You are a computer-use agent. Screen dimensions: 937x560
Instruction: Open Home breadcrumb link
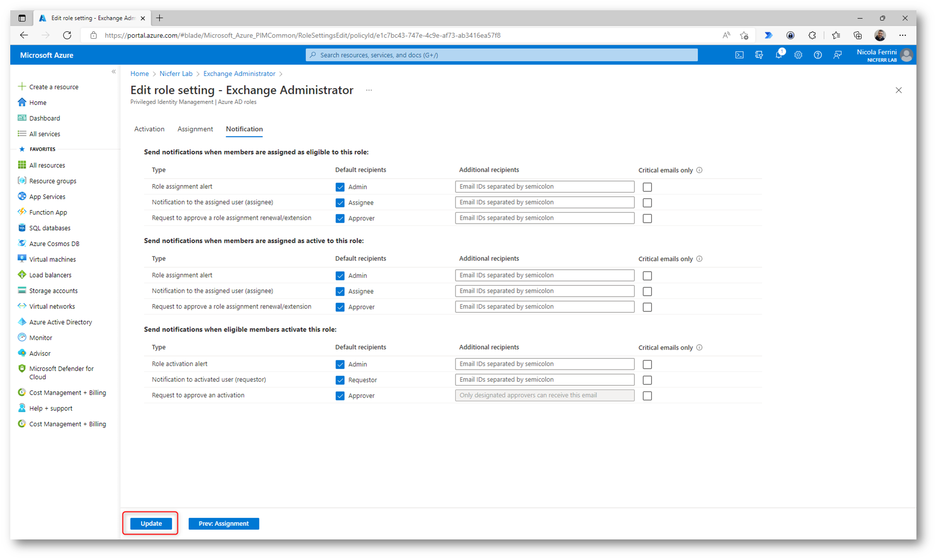[140, 73]
